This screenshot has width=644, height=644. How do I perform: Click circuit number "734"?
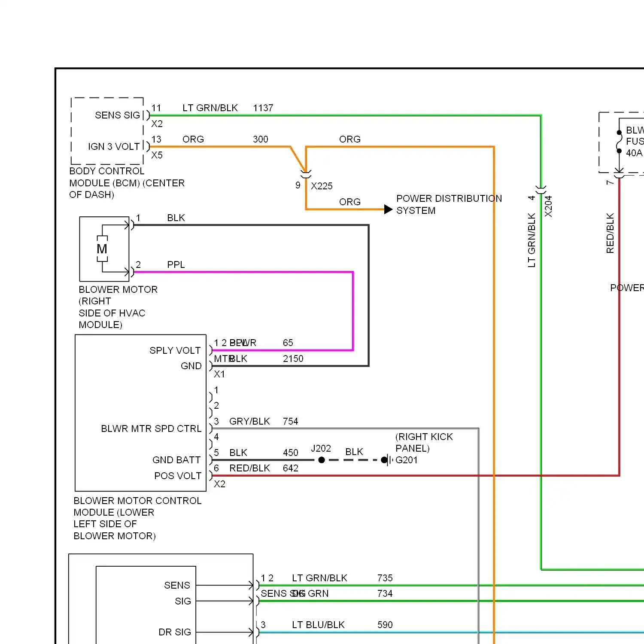pos(385,594)
